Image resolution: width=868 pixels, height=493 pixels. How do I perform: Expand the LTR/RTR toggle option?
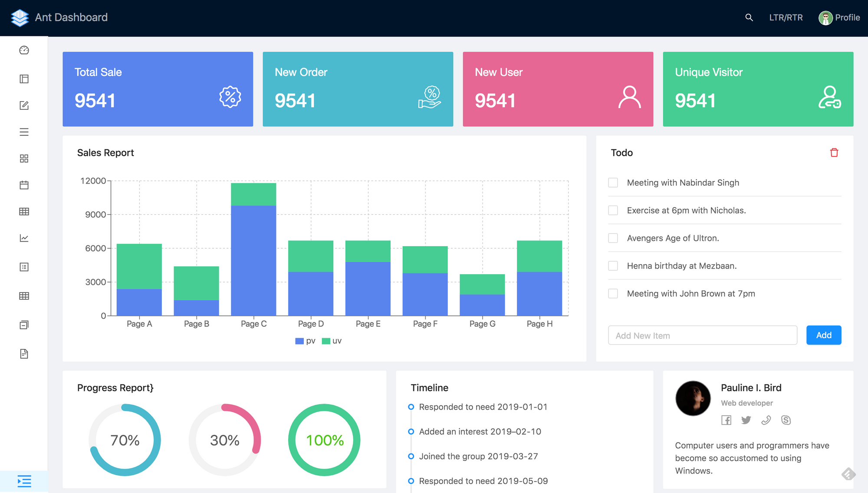coord(786,16)
